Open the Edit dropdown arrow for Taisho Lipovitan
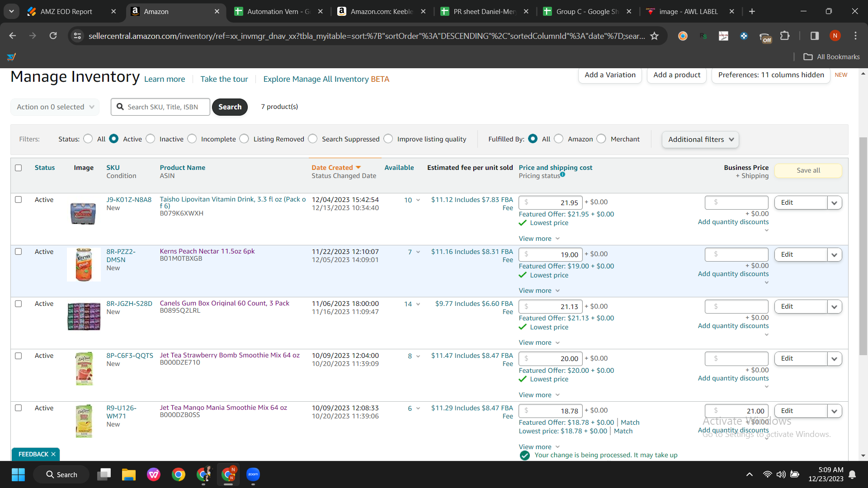868x488 pixels. [x=835, y=203]
